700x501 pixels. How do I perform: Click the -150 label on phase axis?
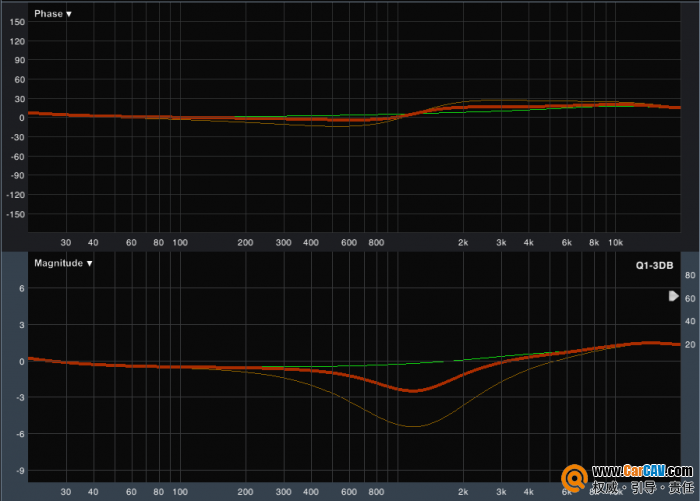pos(14,214)
